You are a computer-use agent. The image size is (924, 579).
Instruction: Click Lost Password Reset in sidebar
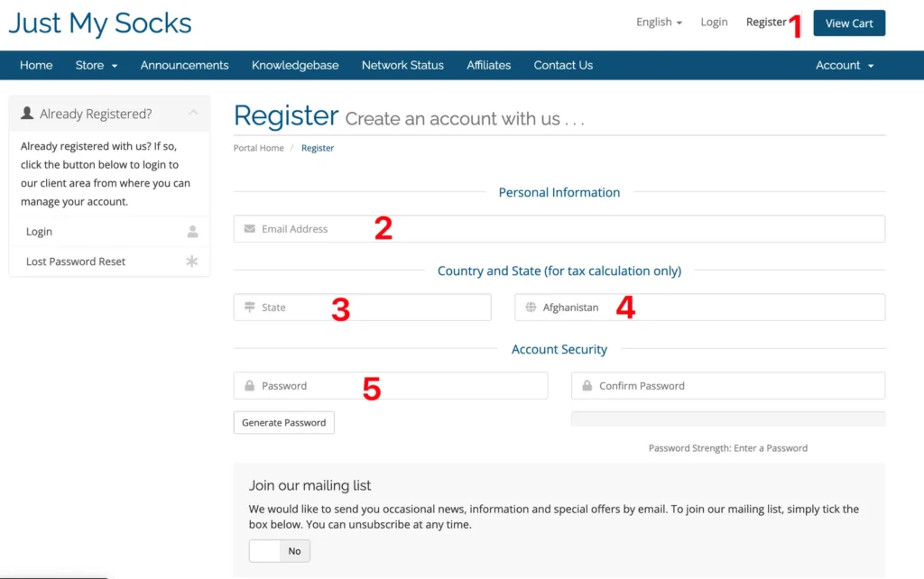[109, 262]
